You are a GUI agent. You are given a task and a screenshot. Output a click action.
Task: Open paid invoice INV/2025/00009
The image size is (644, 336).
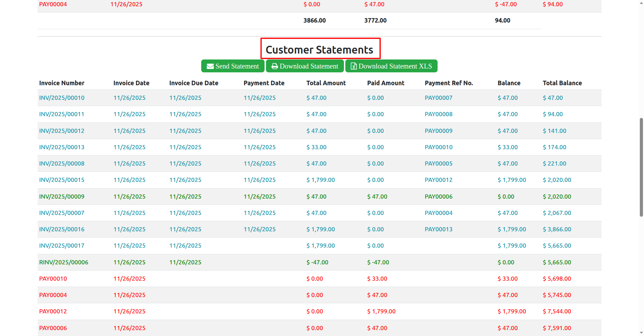coord(62,197)
